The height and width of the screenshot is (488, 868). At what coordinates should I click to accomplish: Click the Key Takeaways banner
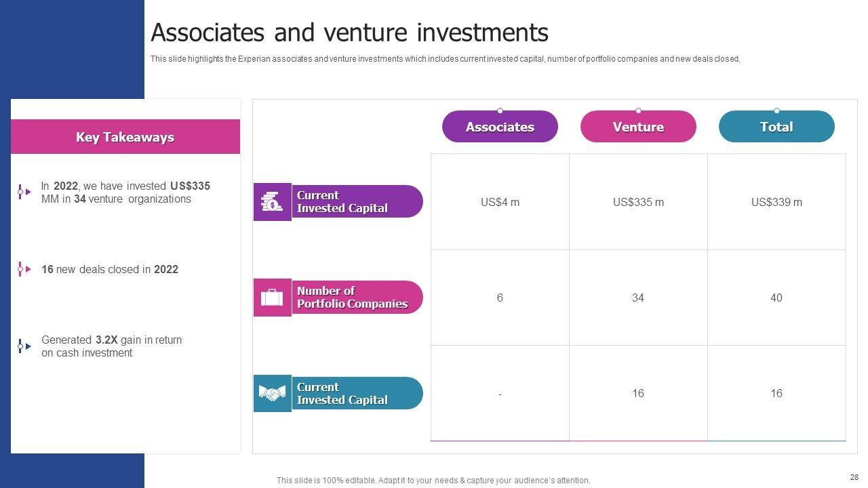[x=125, y=137]
